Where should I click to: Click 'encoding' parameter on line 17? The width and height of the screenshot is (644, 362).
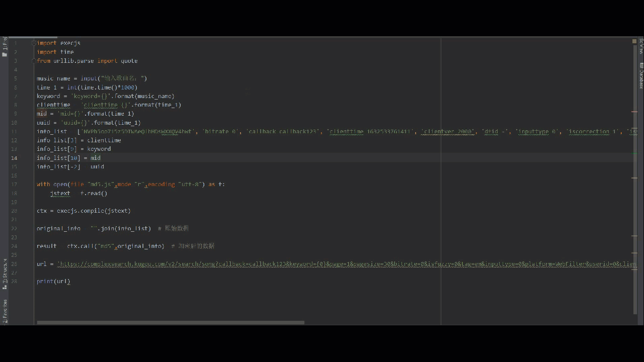(x=161, y=185)
